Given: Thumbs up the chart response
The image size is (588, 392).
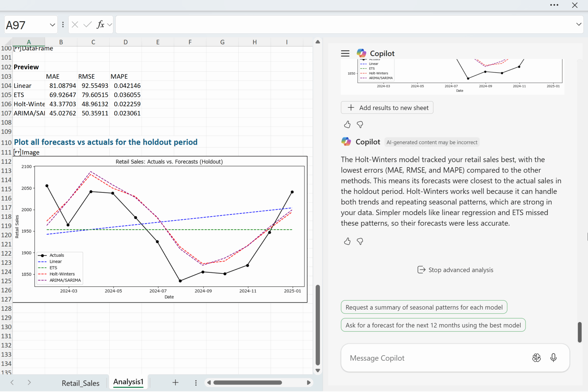Looking at the screenshot, I should coord(347,124).
